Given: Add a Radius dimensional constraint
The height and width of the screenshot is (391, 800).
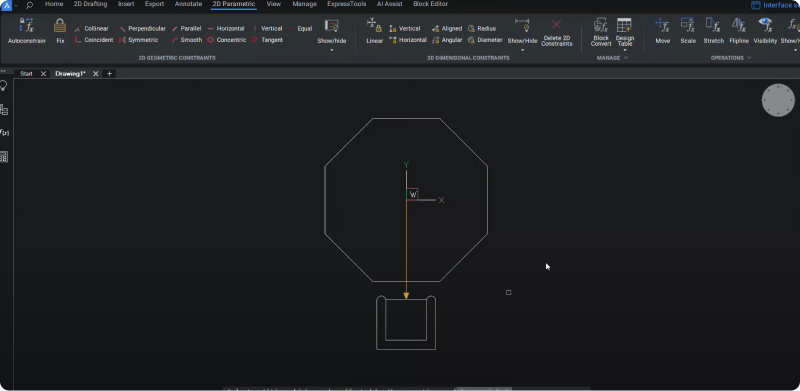Looking at the screenshot, I should (x=482, y=29).
